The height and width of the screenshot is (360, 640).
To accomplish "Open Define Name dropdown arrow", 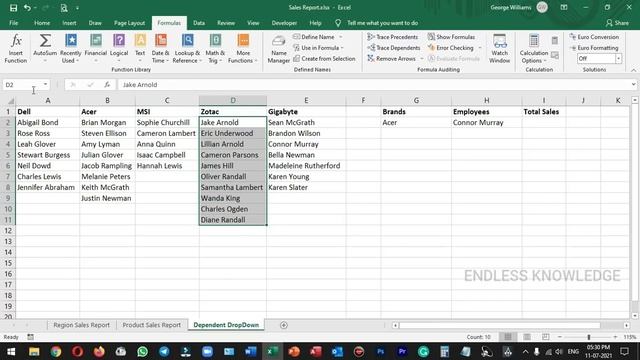I will [x=341, y=37].
